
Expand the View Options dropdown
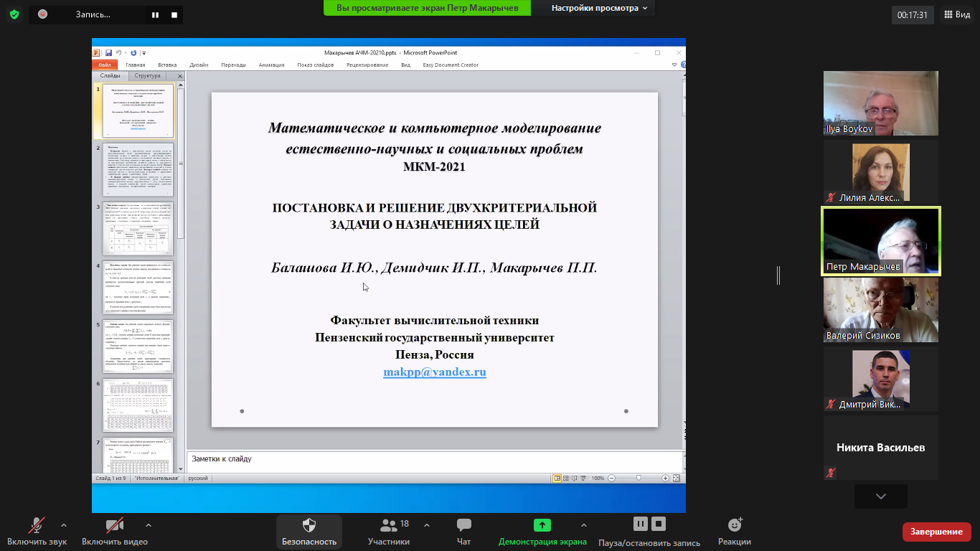[599, 8]
